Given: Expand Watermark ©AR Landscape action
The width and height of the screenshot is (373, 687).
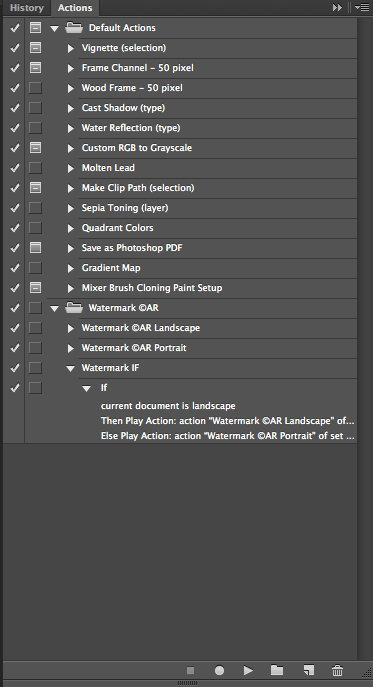Looking at the screenshot, I should 71,328.
